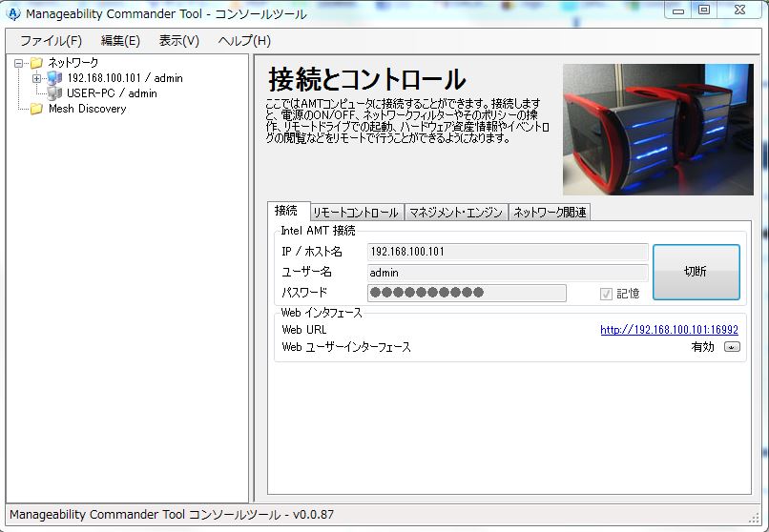Click the Mesh Discovery folder icon
The image size is (769, 532).
pos(36,109)
